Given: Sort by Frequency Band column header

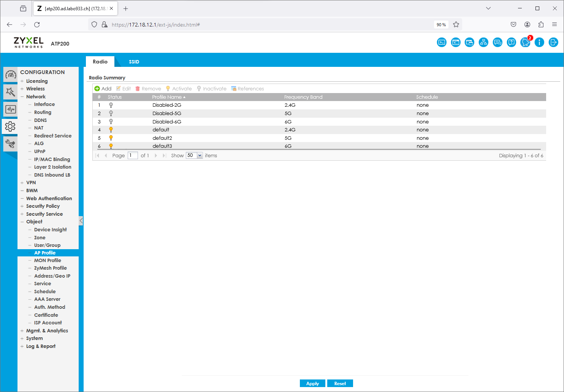Looking at the screenshot, I should pos(303,97).
